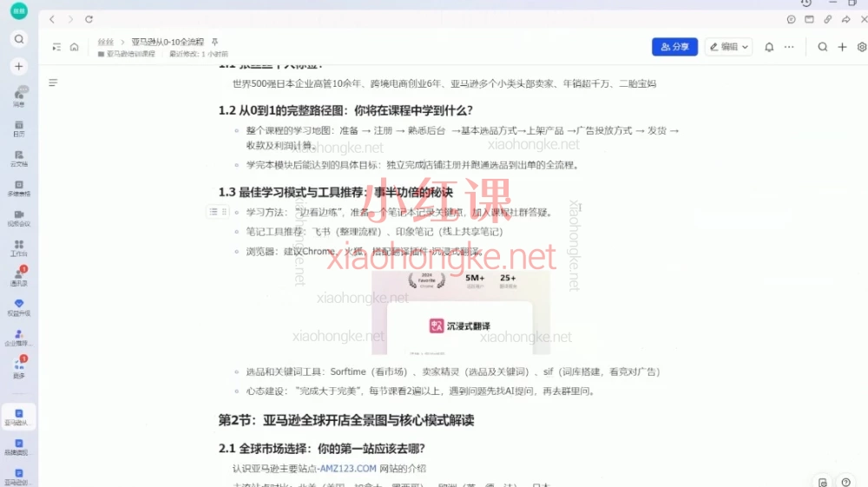The height and width of the screenshot is (487, 868).
Task: Open 云文档 cloud docs in sidebar
Action: point(19,158)
